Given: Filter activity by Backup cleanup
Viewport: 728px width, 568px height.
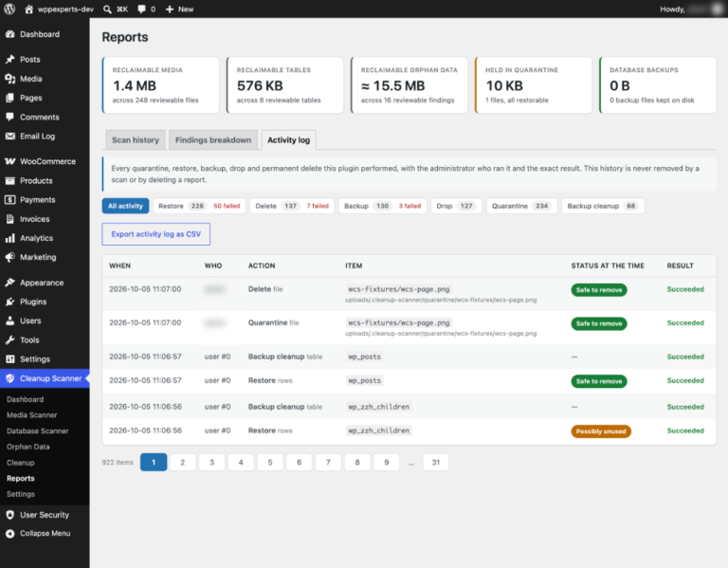Looking at the screenshot, I should click(x=603, y=206).
